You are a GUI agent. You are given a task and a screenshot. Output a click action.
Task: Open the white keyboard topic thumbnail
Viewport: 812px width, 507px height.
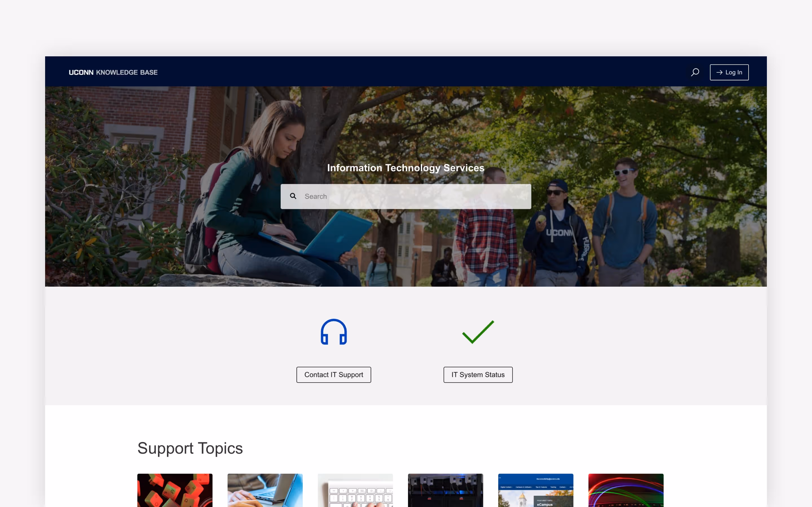coord(355,490)
